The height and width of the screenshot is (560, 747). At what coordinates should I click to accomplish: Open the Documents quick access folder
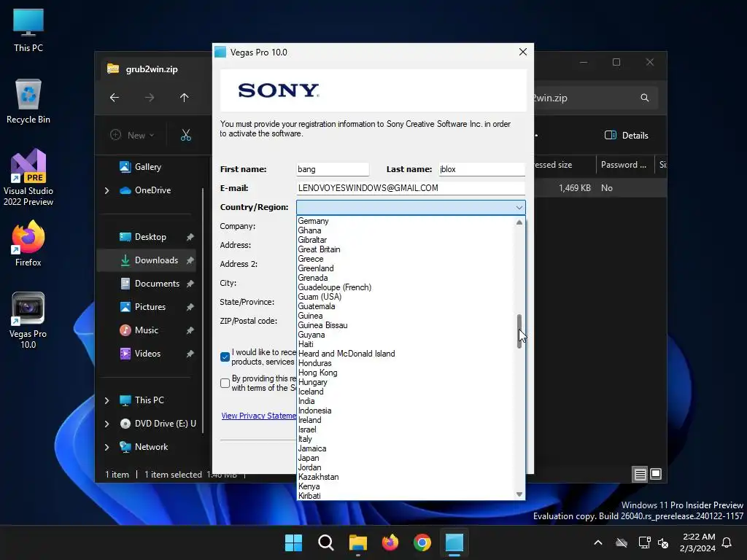pyautogui.click(x=147, y=284)
